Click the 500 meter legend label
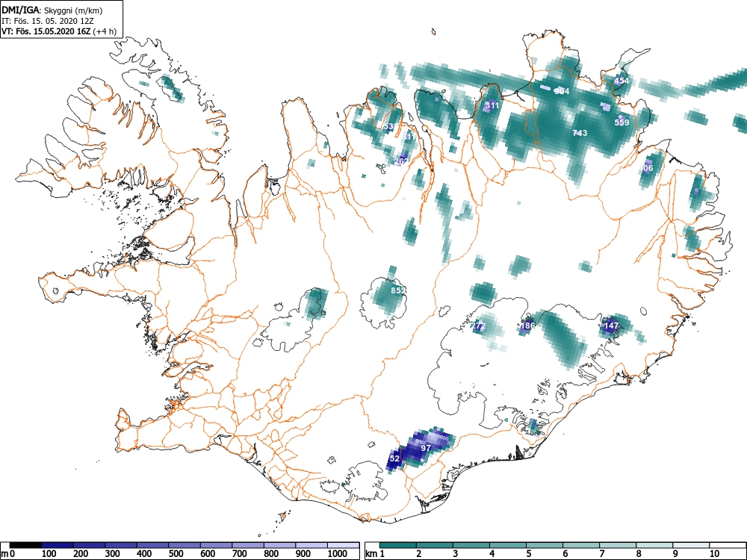The image size is (747, 560). [x=176, y=554]
